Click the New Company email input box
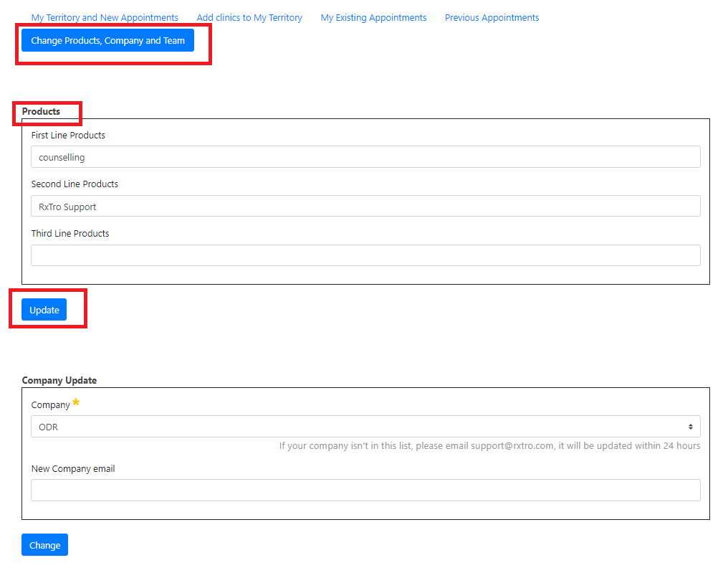 (x=365, y=490)
